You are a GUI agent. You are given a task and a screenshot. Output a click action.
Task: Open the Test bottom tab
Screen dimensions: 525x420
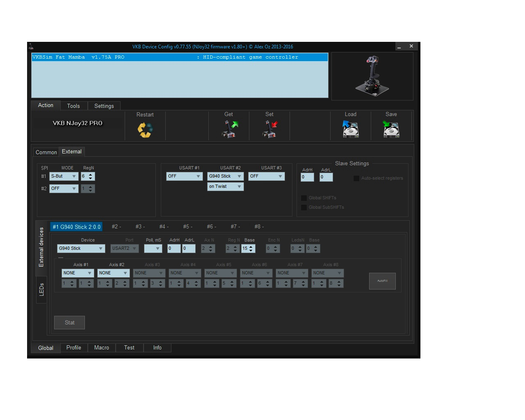(129, 348)
